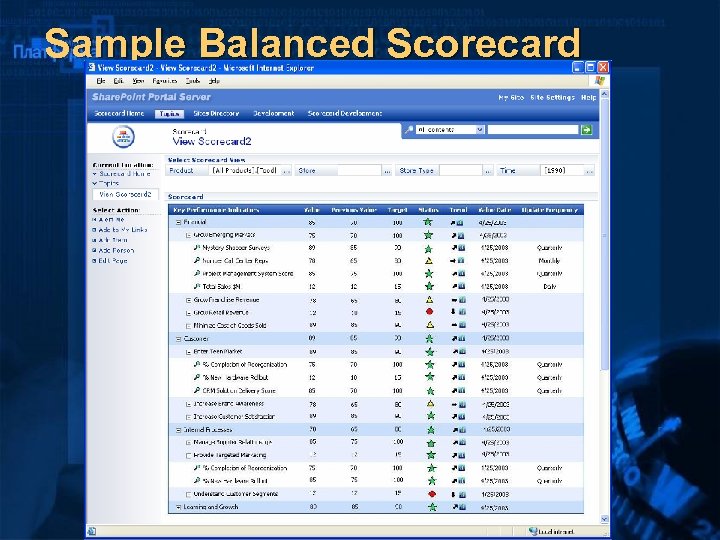Select View Scorecard2 in Current Location panel
Image resolution: width=720 pixels, height=540 pixels.
(x=125, y=195)
